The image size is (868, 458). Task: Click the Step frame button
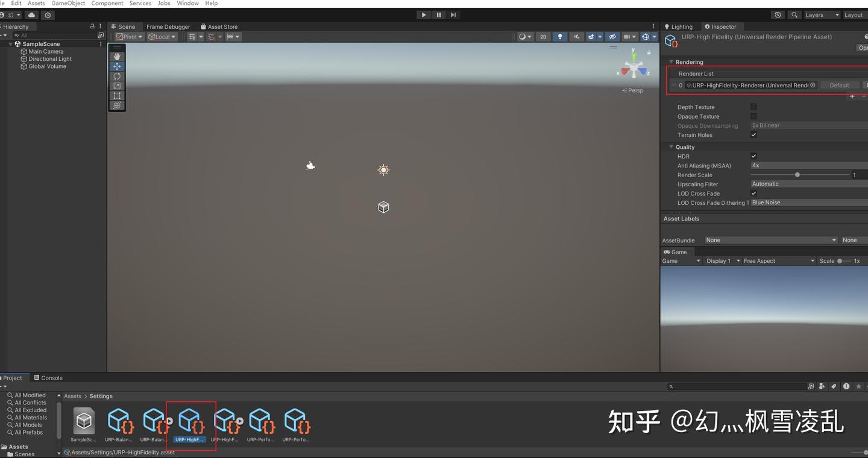click(453, 15)
